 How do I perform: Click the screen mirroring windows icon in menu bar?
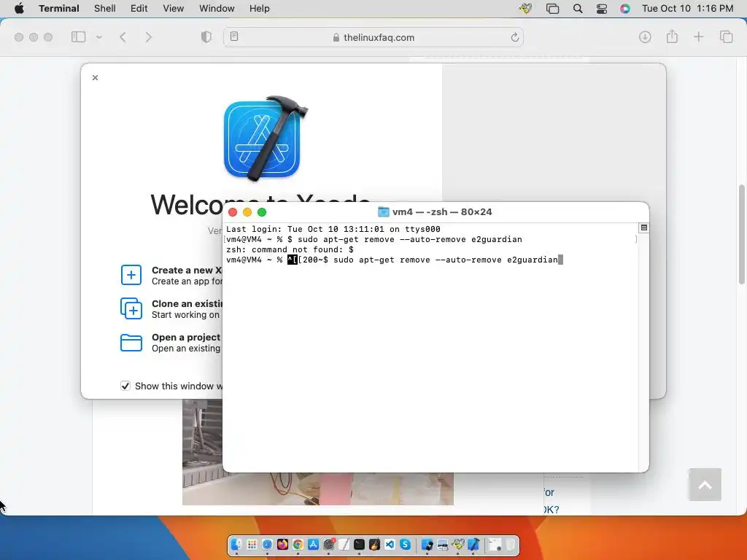click(x=553, y=9)
